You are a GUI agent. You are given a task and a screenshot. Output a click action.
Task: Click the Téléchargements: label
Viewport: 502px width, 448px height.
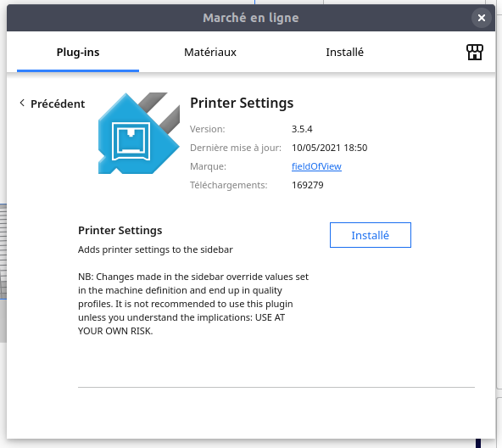228,185
